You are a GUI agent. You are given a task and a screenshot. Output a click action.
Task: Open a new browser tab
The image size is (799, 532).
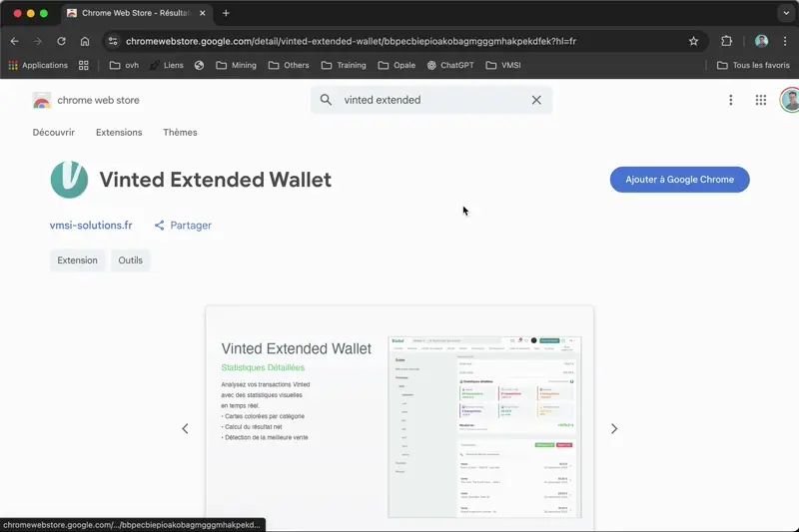226,13
